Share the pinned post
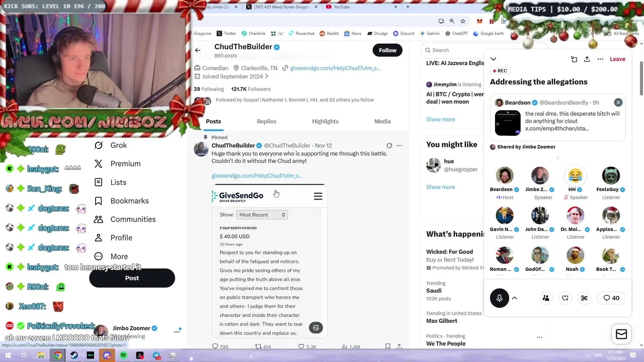This screenshot has width=644, height=362. (x=399, y=346)
